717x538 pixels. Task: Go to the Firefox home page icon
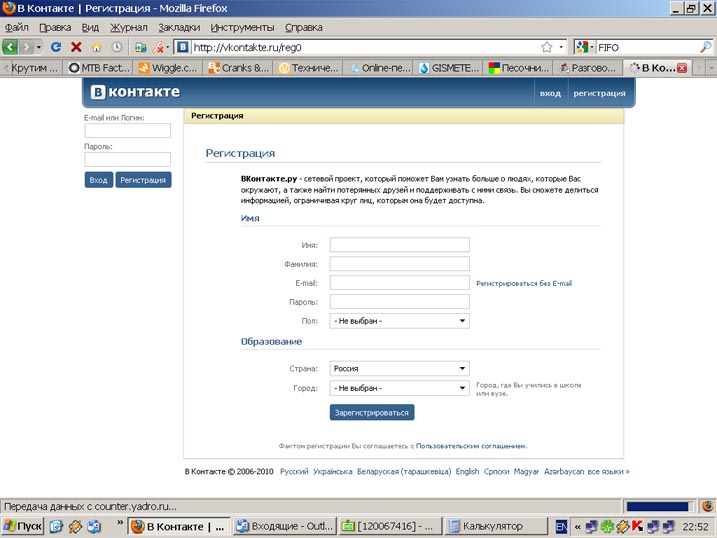(97, 47)
